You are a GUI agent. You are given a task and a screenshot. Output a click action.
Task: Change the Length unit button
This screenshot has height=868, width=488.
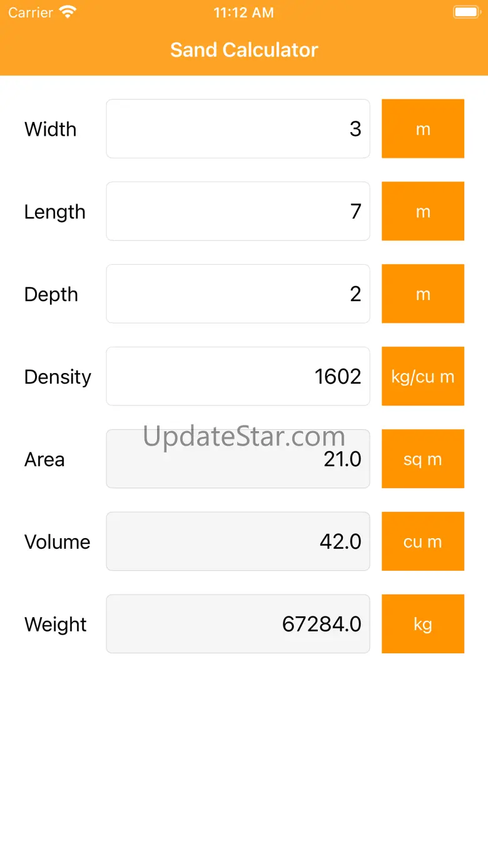(x=423, y=212)
